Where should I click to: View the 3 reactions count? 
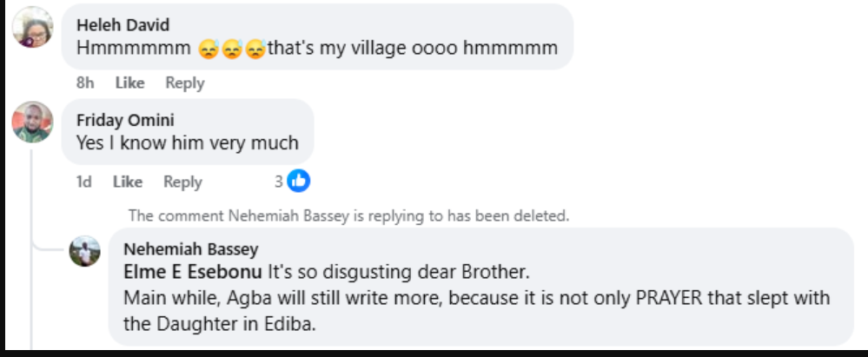(279, 181)
